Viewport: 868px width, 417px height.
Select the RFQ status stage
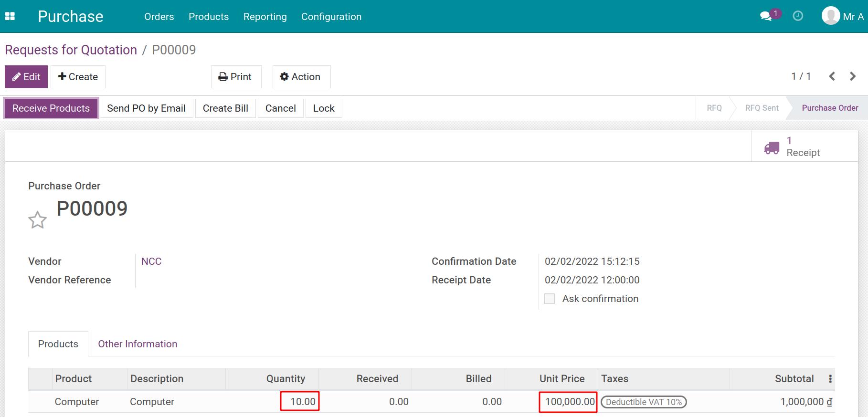[714, 108]
